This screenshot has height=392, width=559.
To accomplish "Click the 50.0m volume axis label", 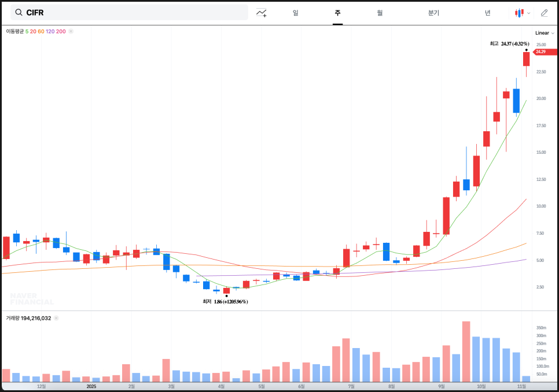I will pyautogui.click(x=542, y=374).
